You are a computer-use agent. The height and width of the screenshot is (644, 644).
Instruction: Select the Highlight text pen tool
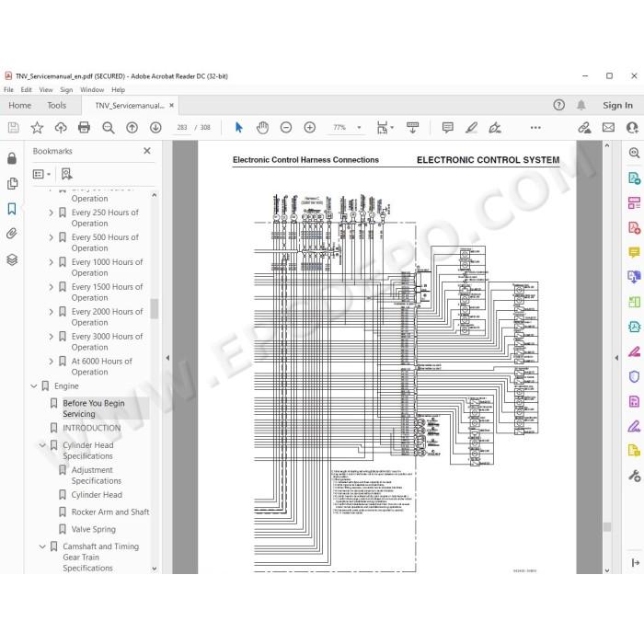tap(471, 128)
